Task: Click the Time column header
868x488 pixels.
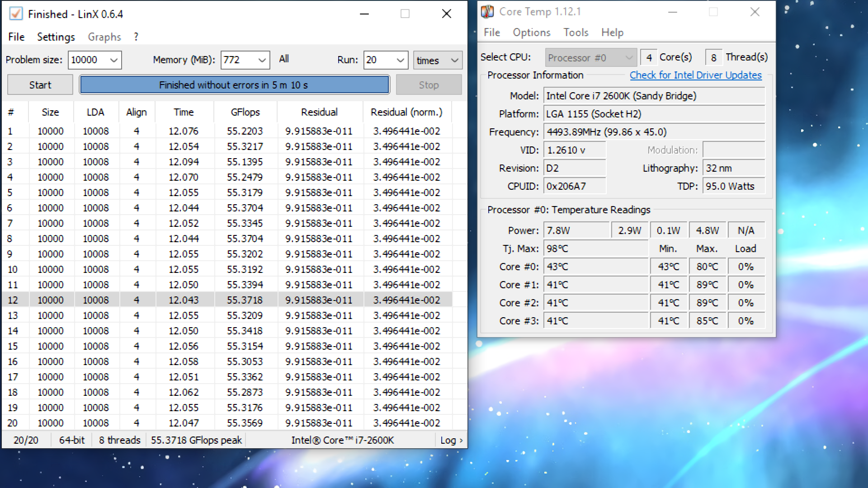Action: 184,112
